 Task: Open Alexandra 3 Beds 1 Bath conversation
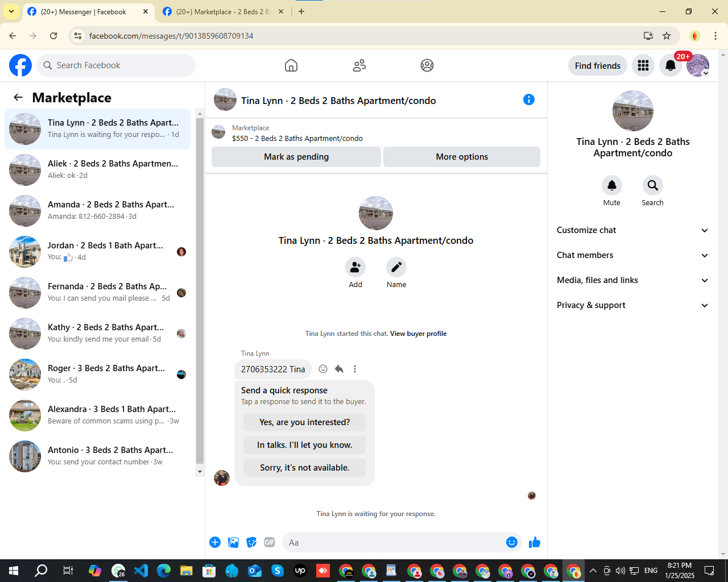[97, 415]
